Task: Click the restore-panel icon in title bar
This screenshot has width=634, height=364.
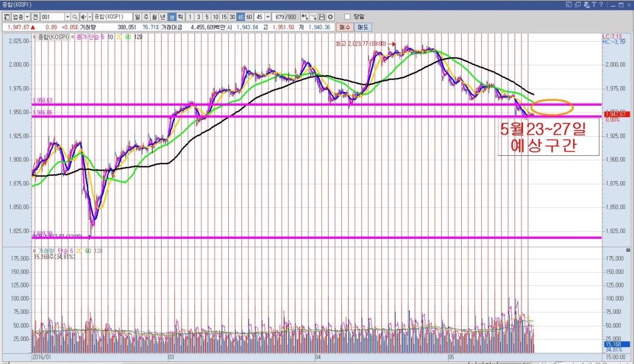Action: click(x=568, y=4)
